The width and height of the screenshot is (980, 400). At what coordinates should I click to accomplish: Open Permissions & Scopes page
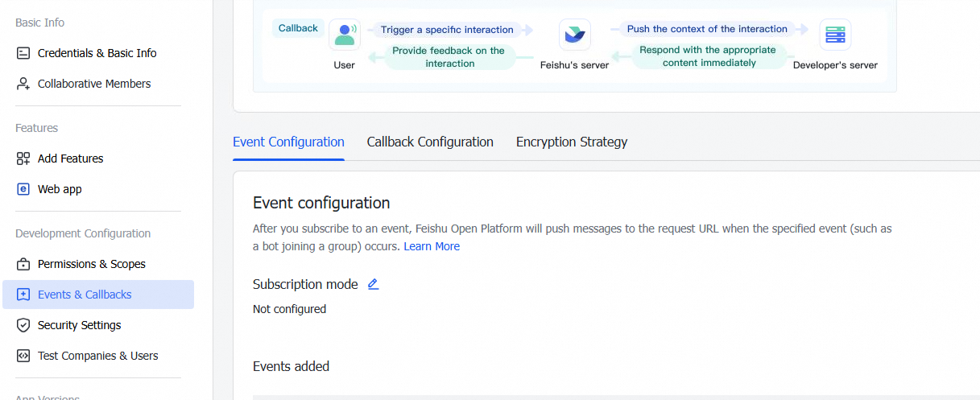[x=91, y=264]
